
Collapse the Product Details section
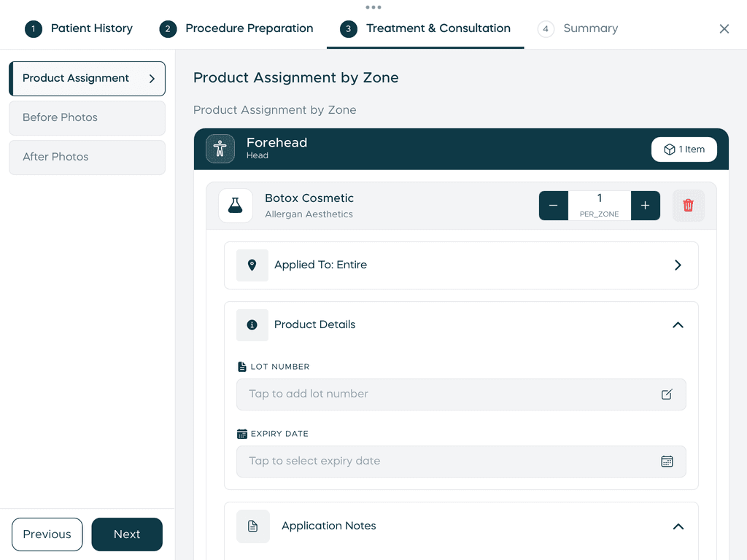point(678,325)
